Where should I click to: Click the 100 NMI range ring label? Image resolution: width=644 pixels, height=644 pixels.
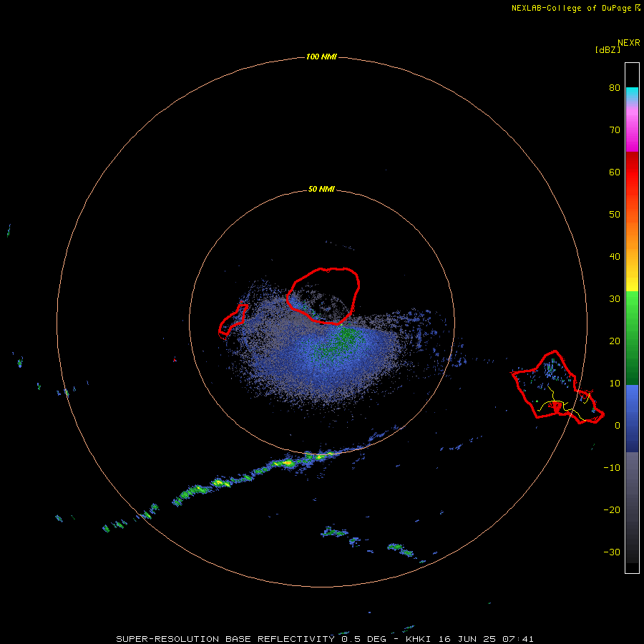pyautogui.click(x=321, y=57)
